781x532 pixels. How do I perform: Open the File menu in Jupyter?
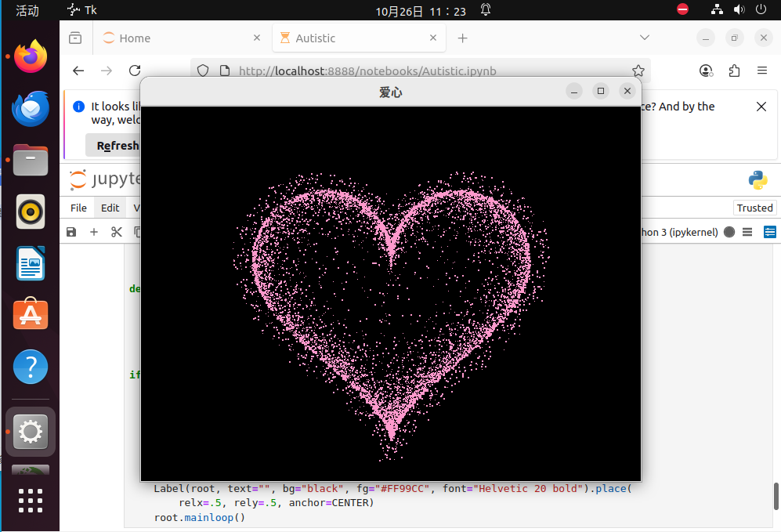point(78,208)
